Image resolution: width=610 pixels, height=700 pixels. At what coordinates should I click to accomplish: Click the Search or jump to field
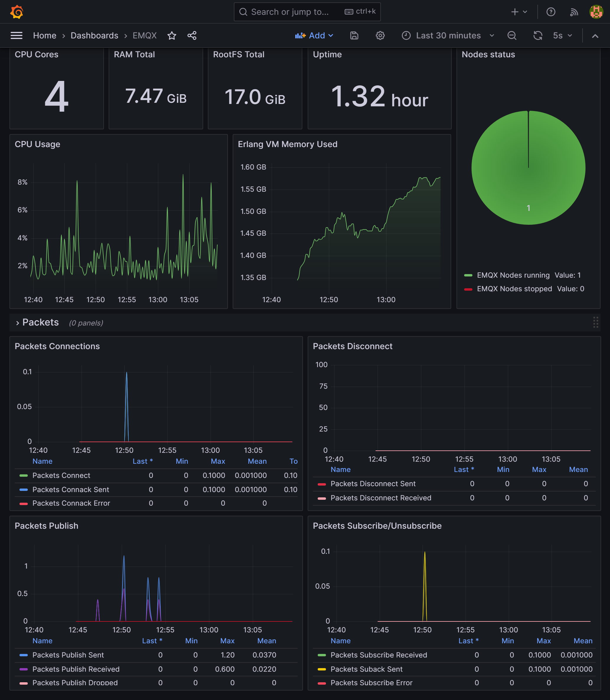click(x=289, y=12)
